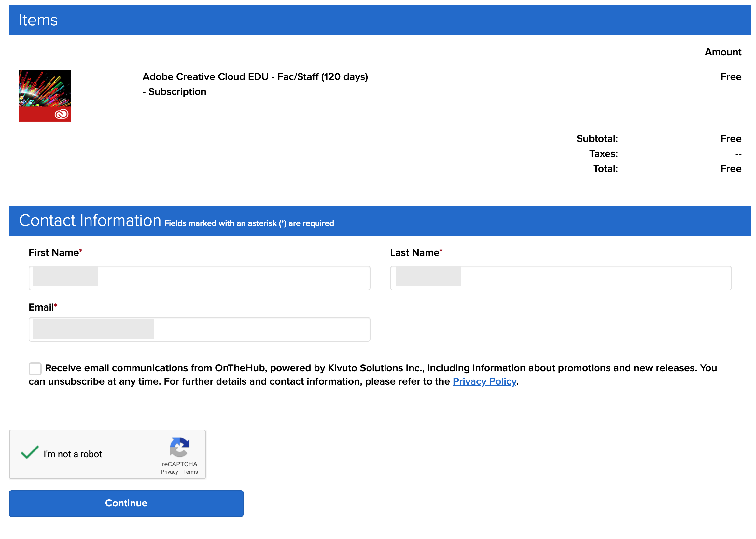This screenshot has width=756, height=539.
Task: Open reCAPTCHA Terms link
Action: click(x=190, y=472)
